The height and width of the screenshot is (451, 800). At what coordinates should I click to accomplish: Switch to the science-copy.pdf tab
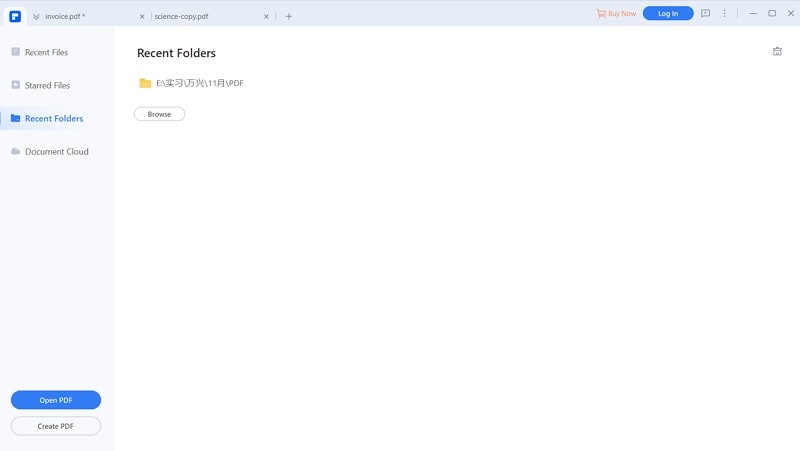click(x=182, y=16)
